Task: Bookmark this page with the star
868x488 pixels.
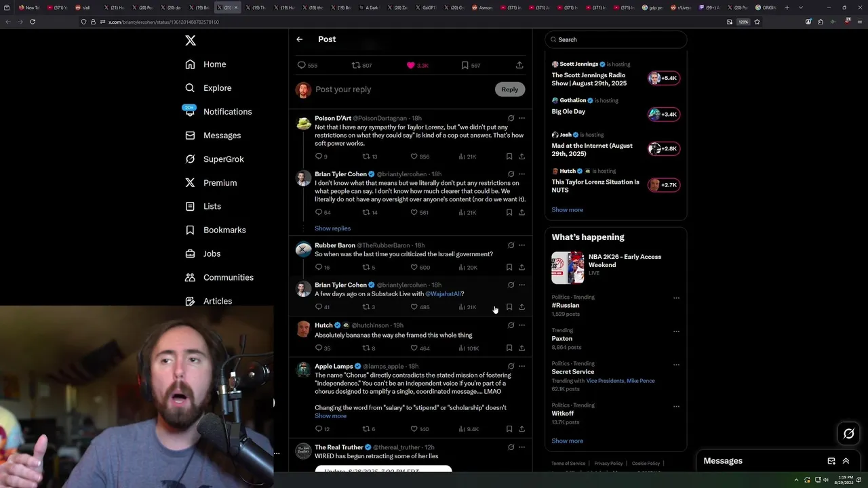Action: [757, 22]
